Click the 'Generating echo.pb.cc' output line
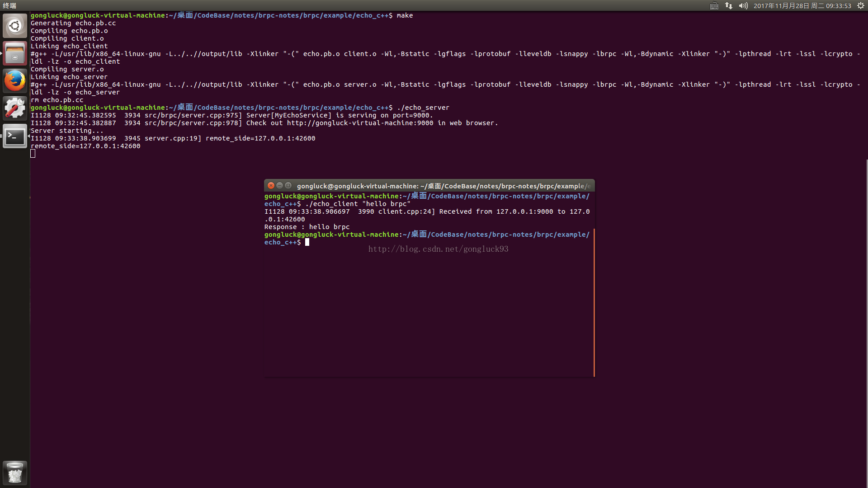Screen dimensions: 868x488 click(73, 23)
